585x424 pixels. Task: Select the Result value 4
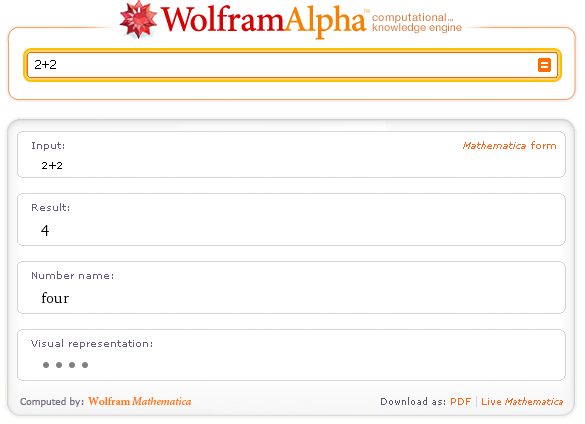click(45, 230)
